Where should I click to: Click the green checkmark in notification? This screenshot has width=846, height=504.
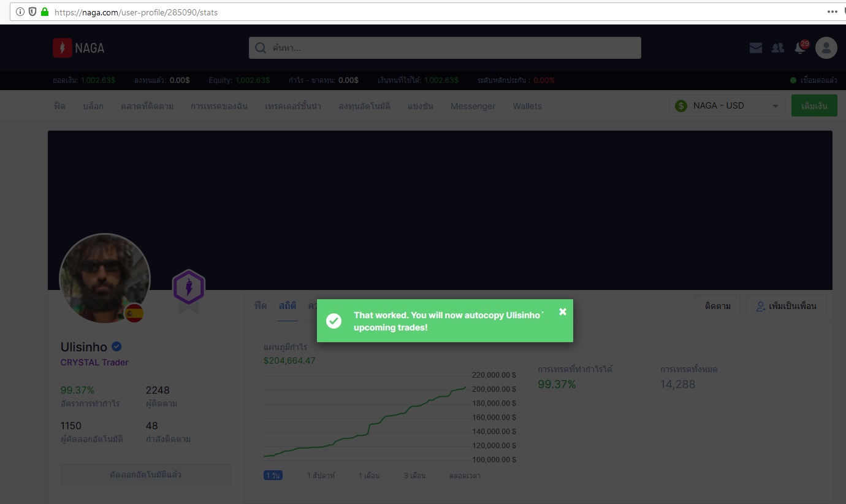[334, 321]
